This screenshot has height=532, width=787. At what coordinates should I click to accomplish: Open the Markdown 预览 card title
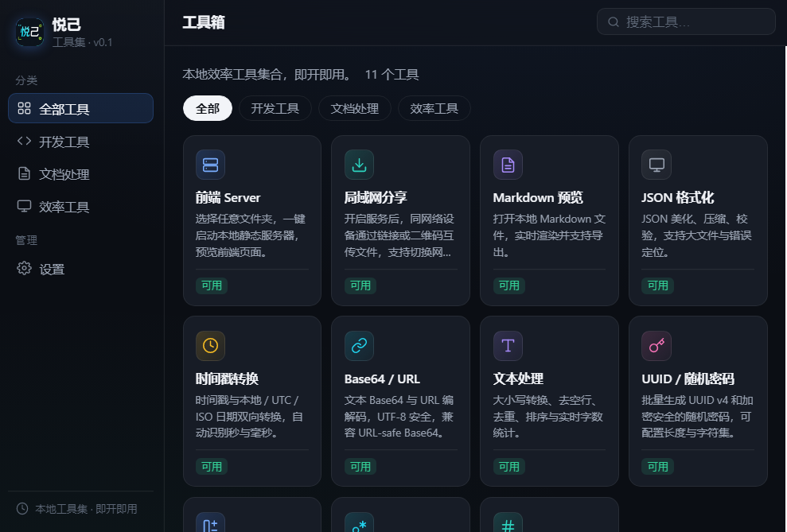click(x=538, y=197)
